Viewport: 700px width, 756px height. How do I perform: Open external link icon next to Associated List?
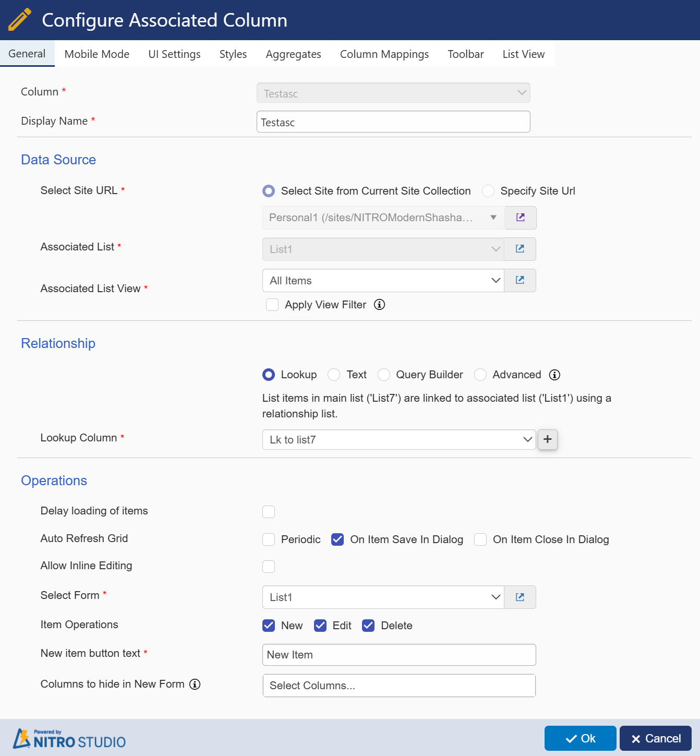pyautogui.click(x=520, y=249)
